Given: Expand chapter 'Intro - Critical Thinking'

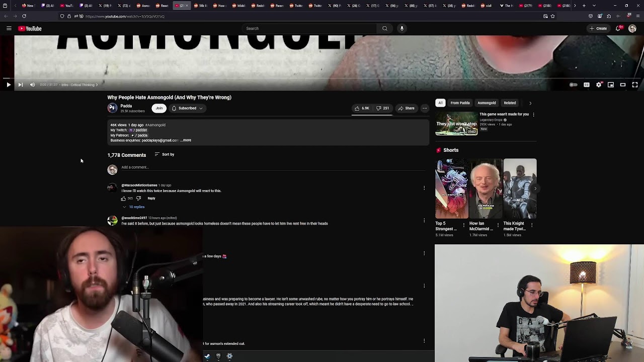Looking at the screenshot, I should [x=79, y=85].
